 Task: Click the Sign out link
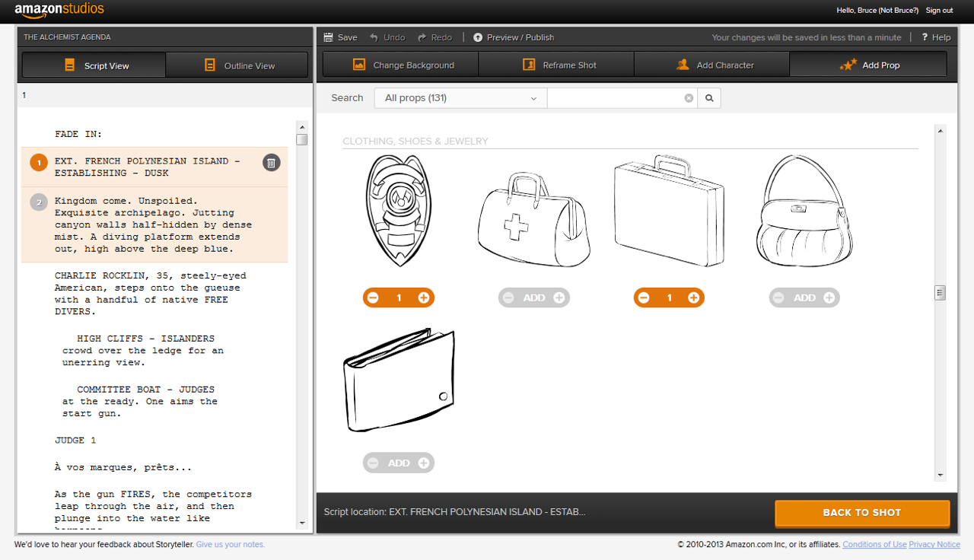939,11
